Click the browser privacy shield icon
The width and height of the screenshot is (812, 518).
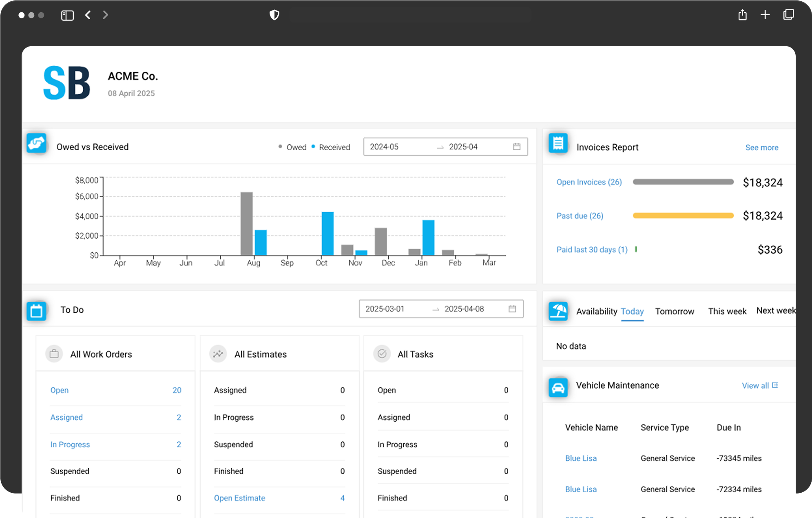[x=274, y=15]
